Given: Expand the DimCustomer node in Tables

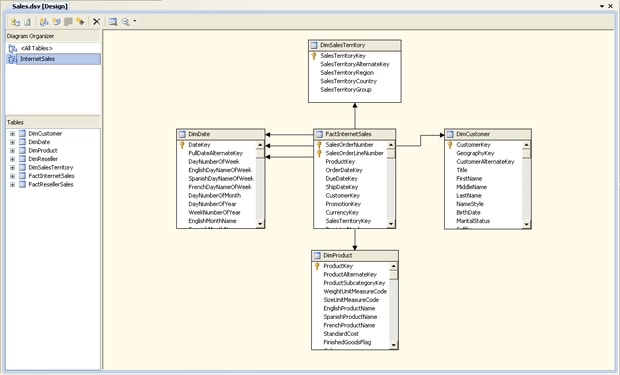Looking at the screenshot, I should click(12, 134).
